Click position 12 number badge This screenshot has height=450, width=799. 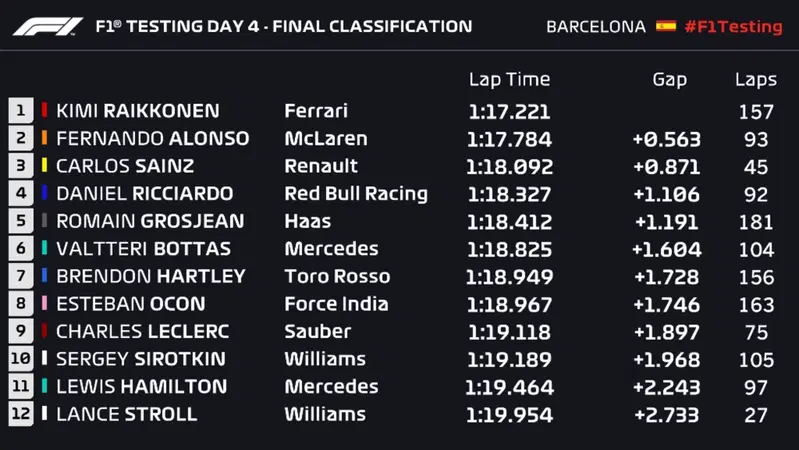coord(21,413)
